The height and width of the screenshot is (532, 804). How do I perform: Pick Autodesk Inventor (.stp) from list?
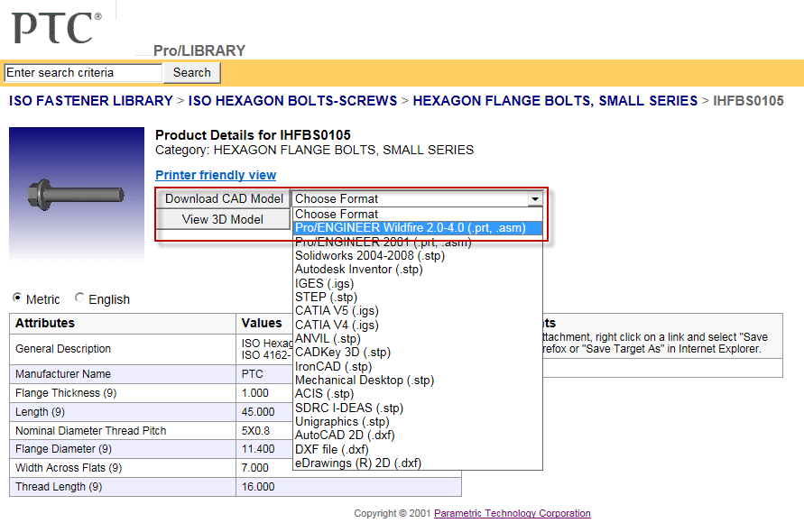click(356, 270)
